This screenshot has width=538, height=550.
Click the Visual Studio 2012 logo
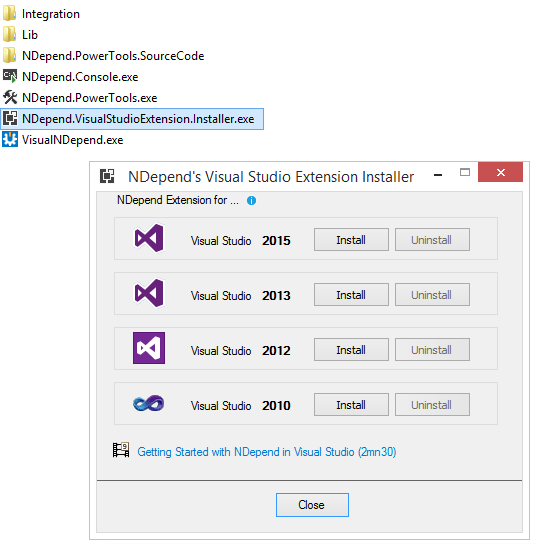pos(149,348)
